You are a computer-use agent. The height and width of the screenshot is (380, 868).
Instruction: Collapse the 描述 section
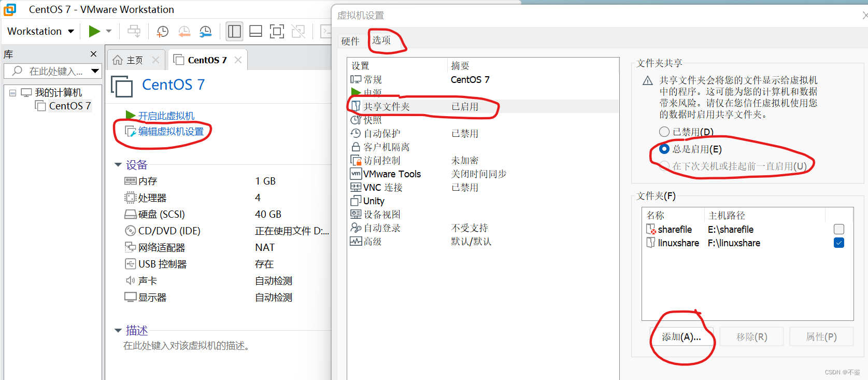(x=118, y=330)
